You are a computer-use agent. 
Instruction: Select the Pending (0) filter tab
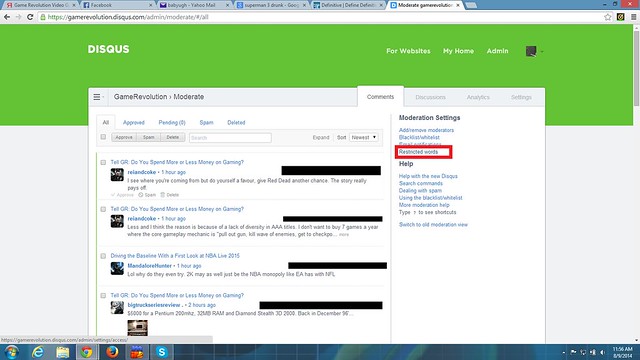172,122
